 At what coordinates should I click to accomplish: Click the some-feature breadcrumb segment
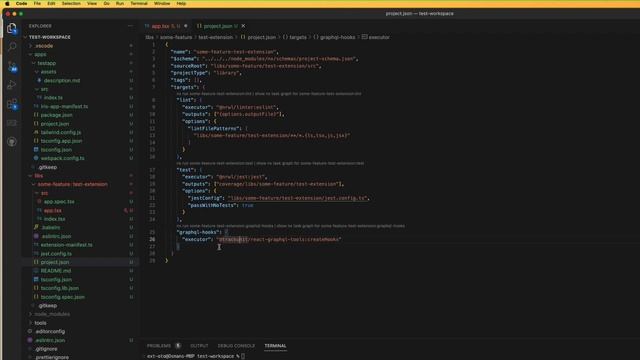(176, 37)
